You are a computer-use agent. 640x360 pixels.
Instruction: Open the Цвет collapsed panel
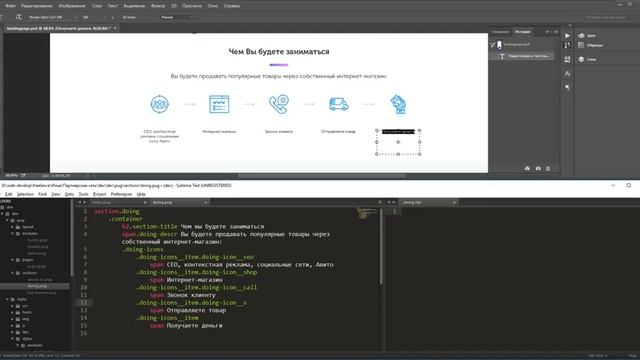point(587,36)
